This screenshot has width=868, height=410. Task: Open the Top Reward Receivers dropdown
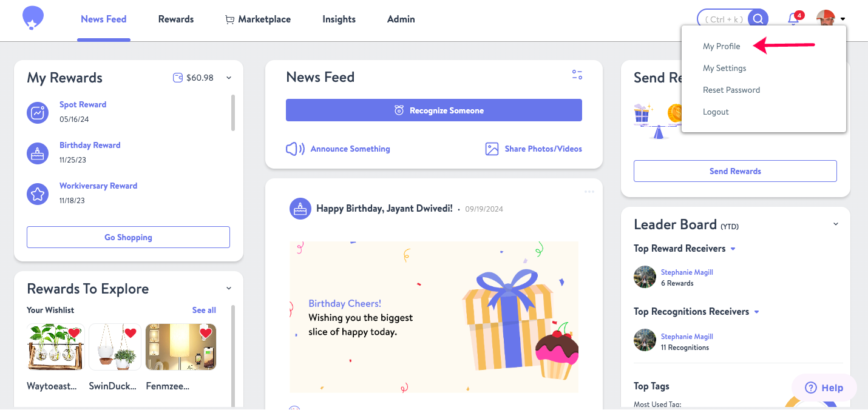coord(733,249)
